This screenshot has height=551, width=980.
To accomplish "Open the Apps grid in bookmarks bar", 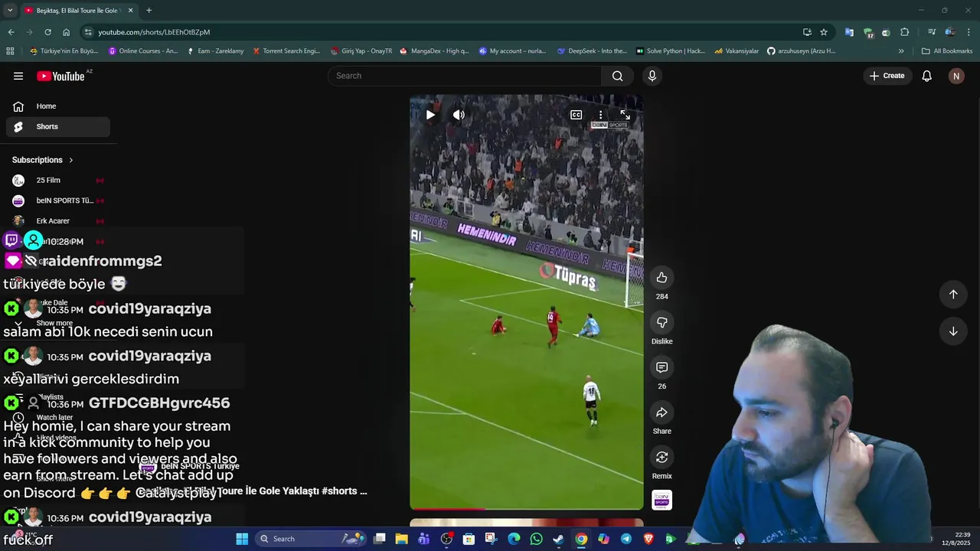I will (10, 51).
